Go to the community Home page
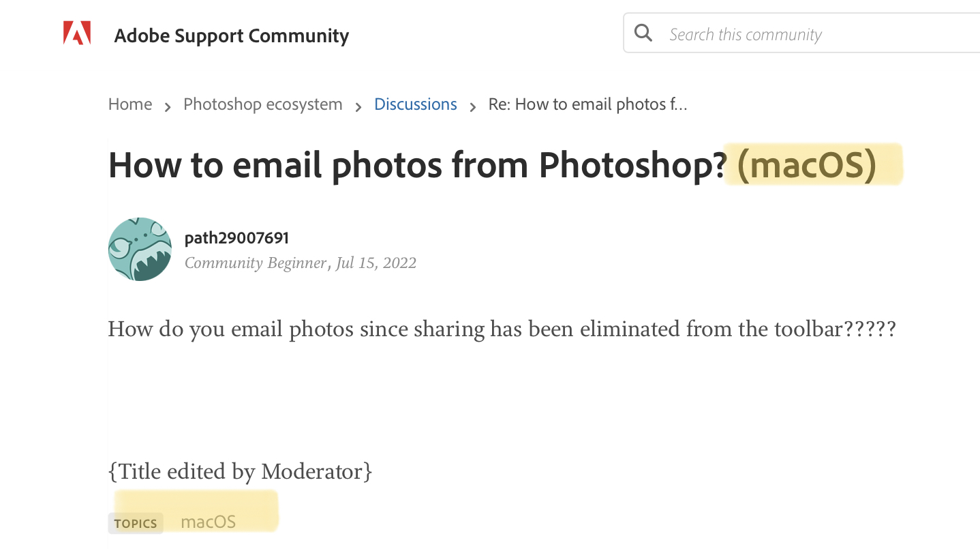The width and height of the screenshot is (980, 549). (x=129, y=104)
